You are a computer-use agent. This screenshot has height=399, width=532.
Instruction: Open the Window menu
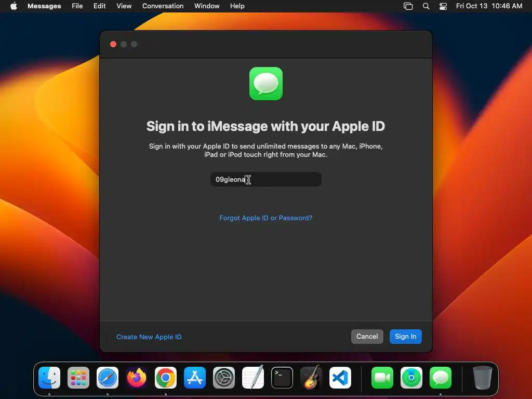207,6
